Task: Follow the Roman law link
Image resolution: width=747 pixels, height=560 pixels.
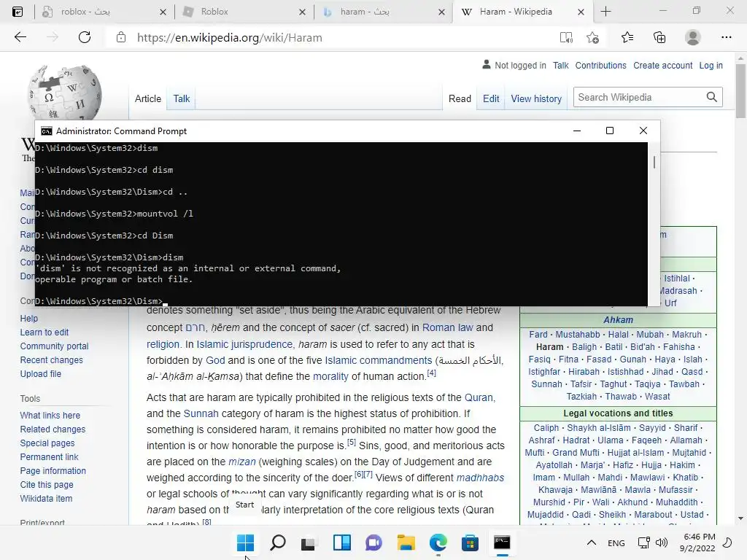Action: tap(447, 327)
